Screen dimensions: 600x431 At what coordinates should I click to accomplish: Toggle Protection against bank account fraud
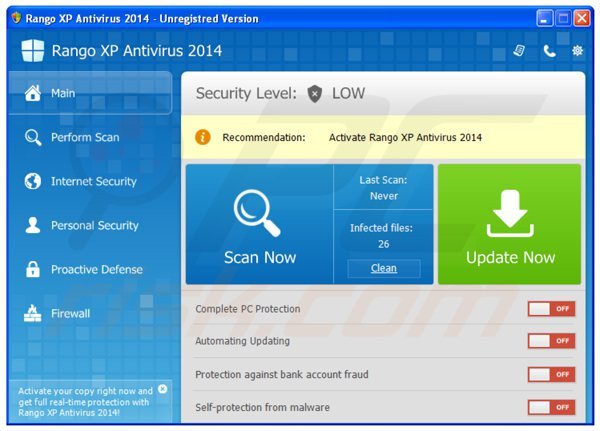[x=551, y=374]
